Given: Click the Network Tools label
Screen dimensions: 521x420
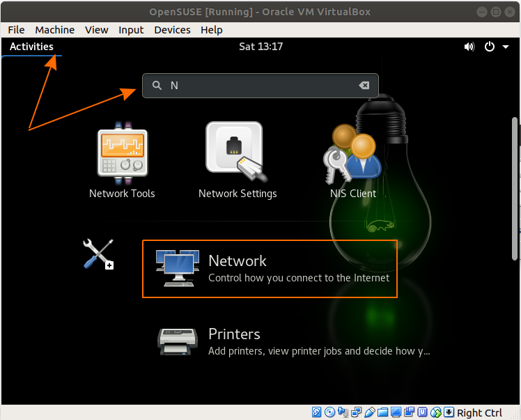Looking at the screenshot, I should click(122, 194).
